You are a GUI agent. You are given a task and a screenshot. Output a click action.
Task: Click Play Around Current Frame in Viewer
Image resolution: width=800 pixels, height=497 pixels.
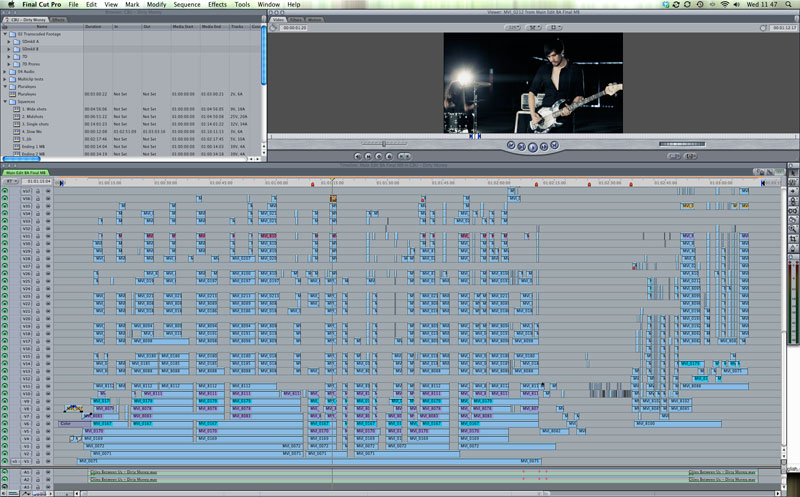tap(544, 146)
